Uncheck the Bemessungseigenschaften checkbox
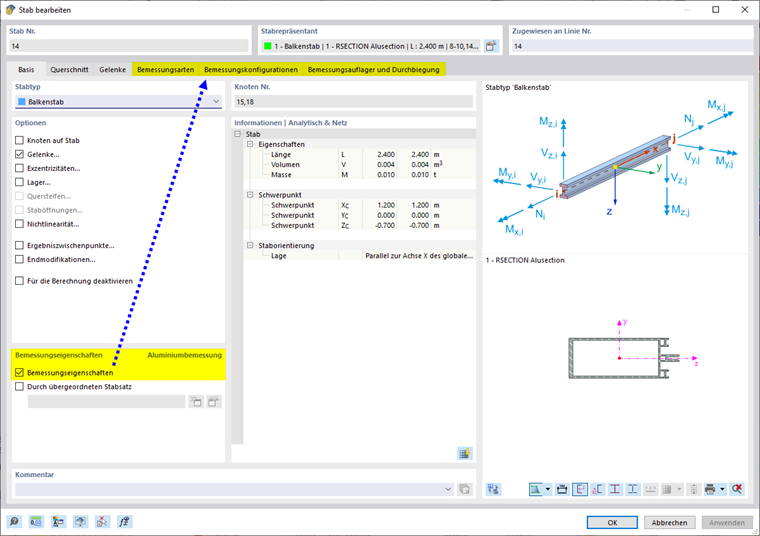 pyautogui.click(x=19, y=373)
